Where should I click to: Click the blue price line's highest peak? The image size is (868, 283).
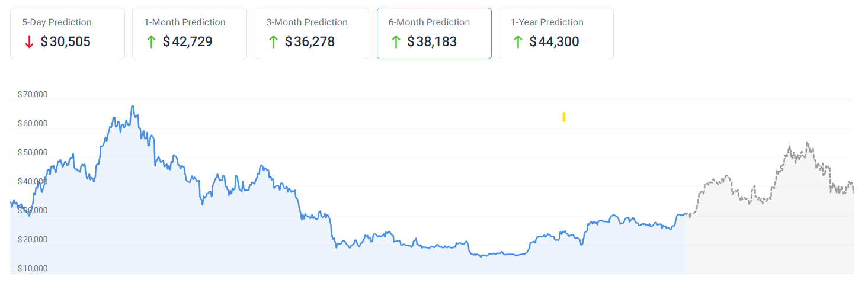pyautogui.click(x=133, y=107)
